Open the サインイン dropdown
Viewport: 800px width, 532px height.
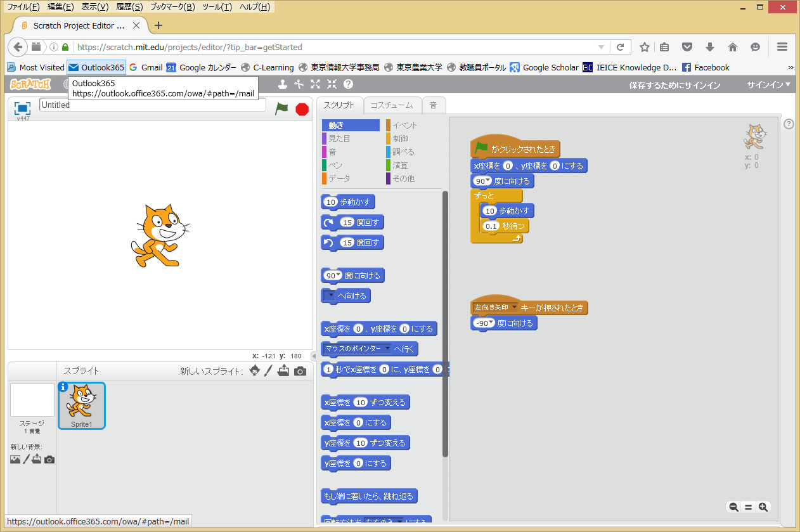coord(769,85)
